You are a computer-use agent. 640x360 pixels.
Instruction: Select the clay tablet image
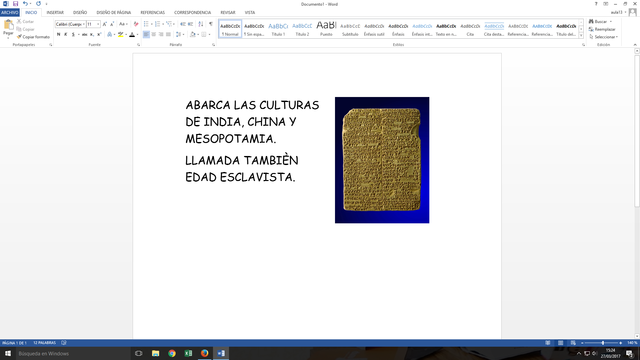[x=382, y=160]
